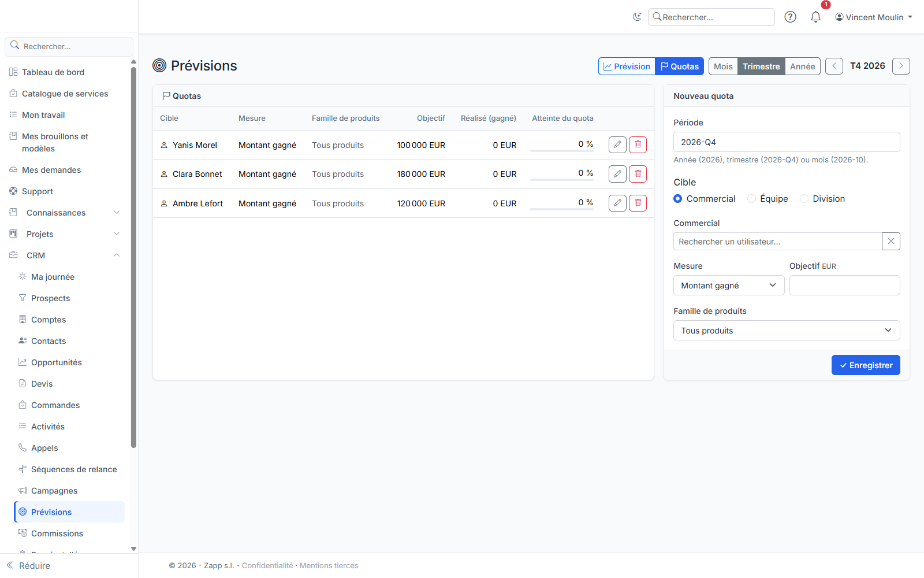Click Yanis Morel quota progress bar
Screen dimensions: 924x578
(x=562, y=151)
